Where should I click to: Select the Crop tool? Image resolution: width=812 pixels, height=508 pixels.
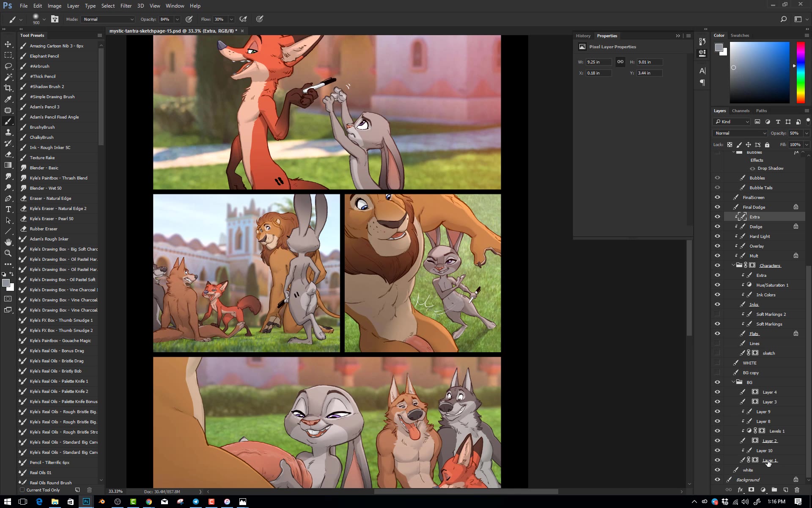click(x=8, y=88)
